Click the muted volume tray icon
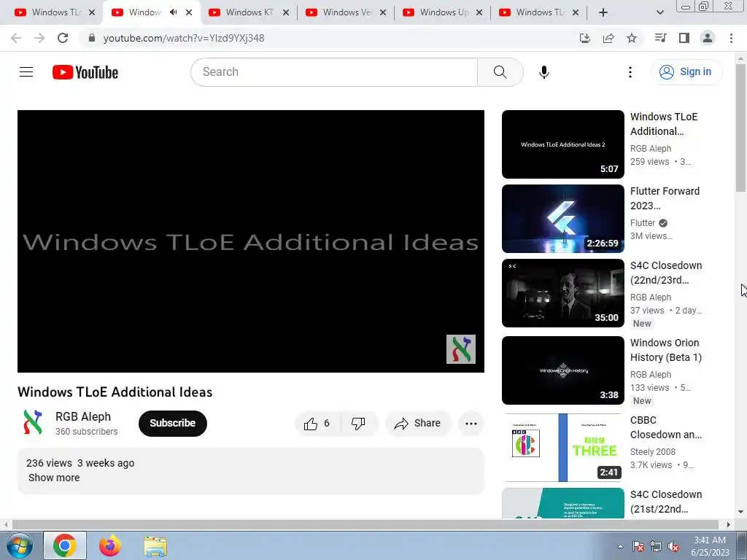747x560 pixels. [673, 546]
